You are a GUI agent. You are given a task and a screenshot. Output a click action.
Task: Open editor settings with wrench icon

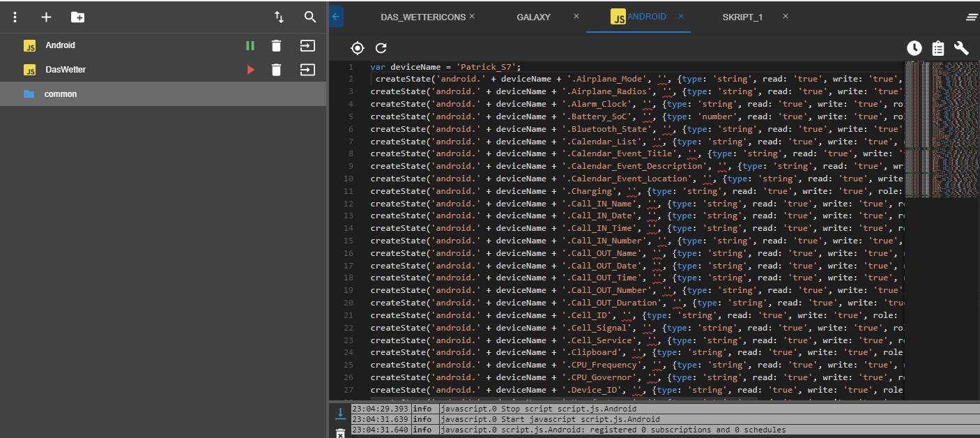click(x=961, y=48)
